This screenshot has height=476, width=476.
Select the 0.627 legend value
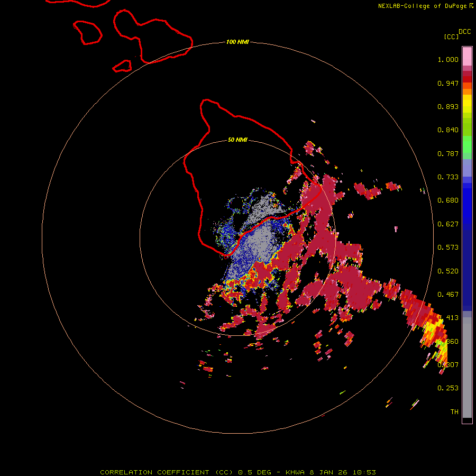point(448,224)
